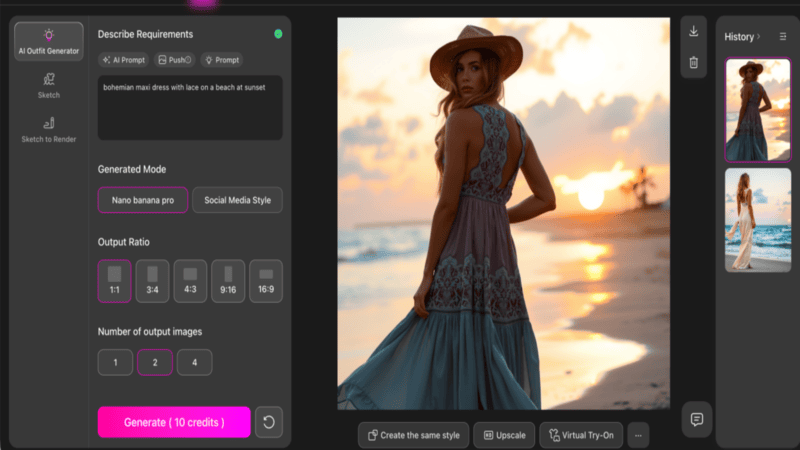Open the History list menu icon
This screenshot has width=800, height=450.
(783, 37)
